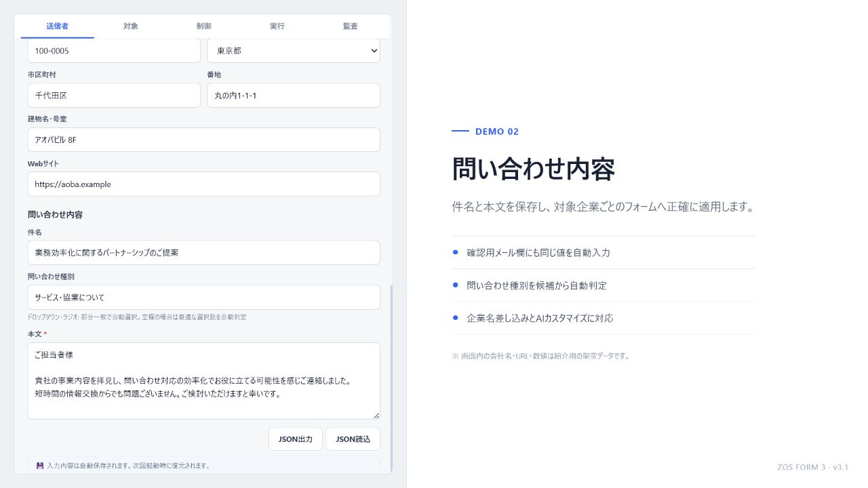Click the 入力内容は自動保存されます notice text
This screenshot has width=868, height=488.
coord(128,466)
